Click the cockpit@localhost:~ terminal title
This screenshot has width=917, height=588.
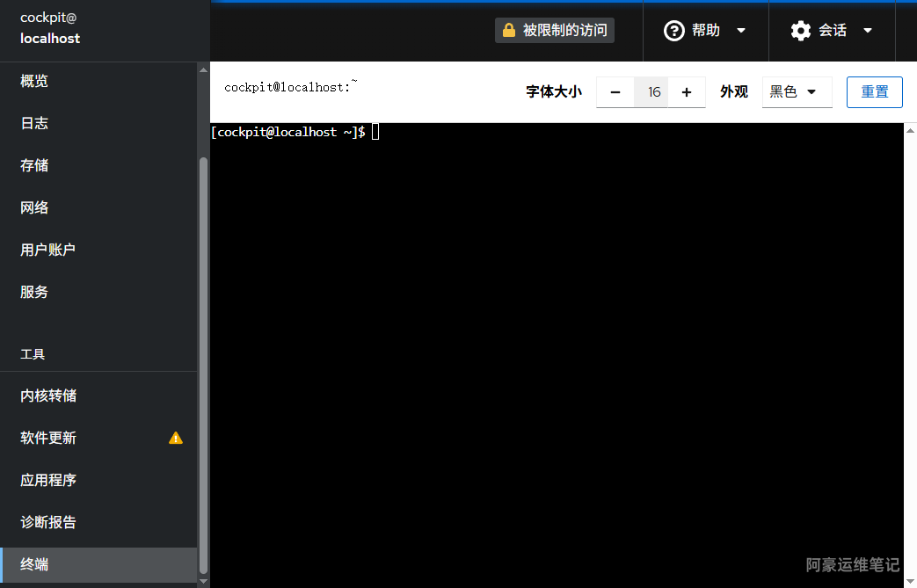(291, 86)
